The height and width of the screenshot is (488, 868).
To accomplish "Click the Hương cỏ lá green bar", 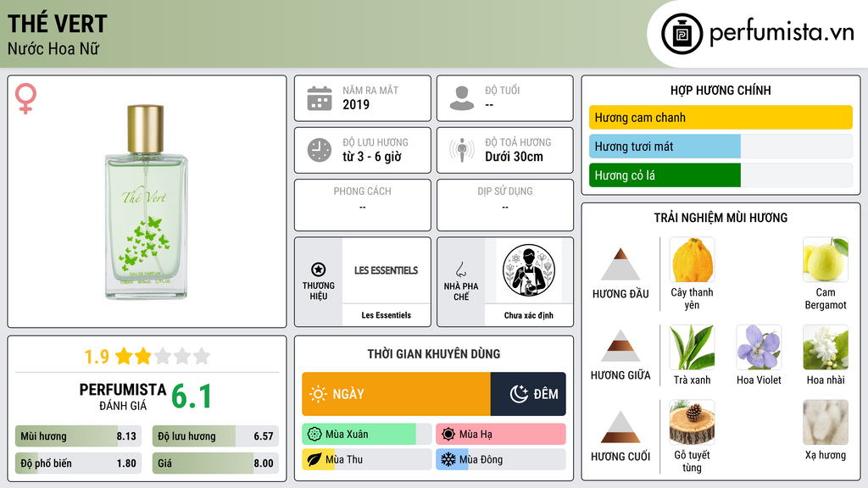I will 665,175.
